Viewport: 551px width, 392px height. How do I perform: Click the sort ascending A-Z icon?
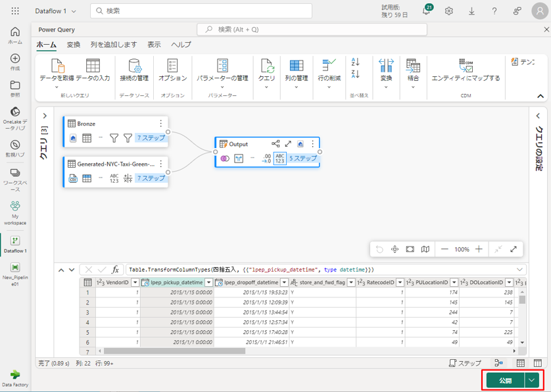pos(356,61)
